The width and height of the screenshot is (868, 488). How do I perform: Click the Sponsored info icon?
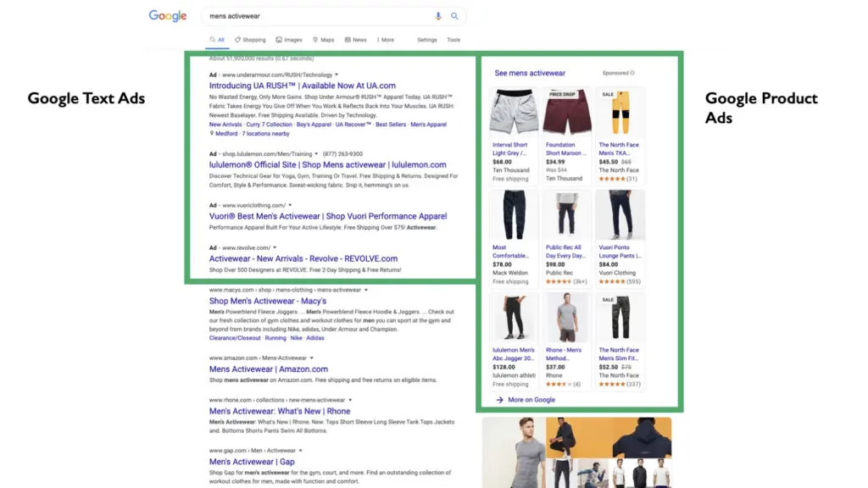tap(632, 73)
